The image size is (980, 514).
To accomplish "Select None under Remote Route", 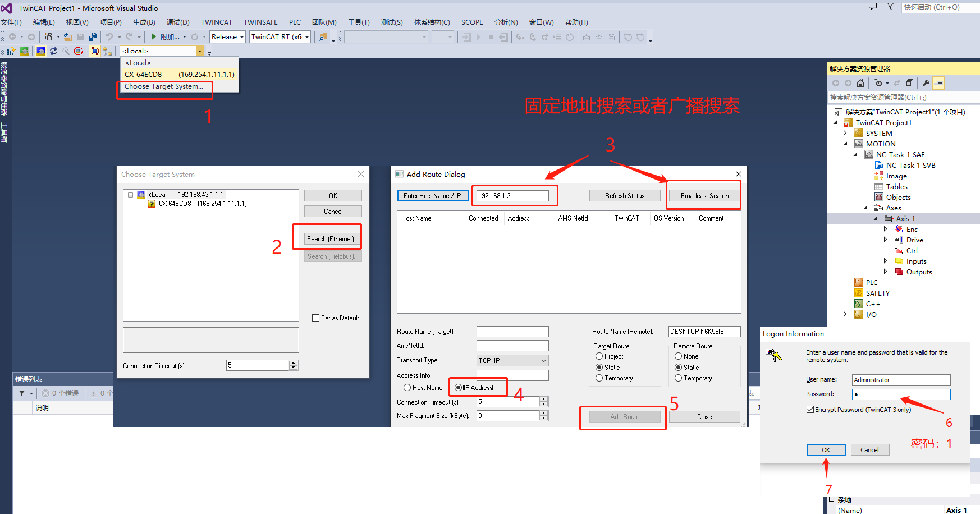I will pos(678,356).
